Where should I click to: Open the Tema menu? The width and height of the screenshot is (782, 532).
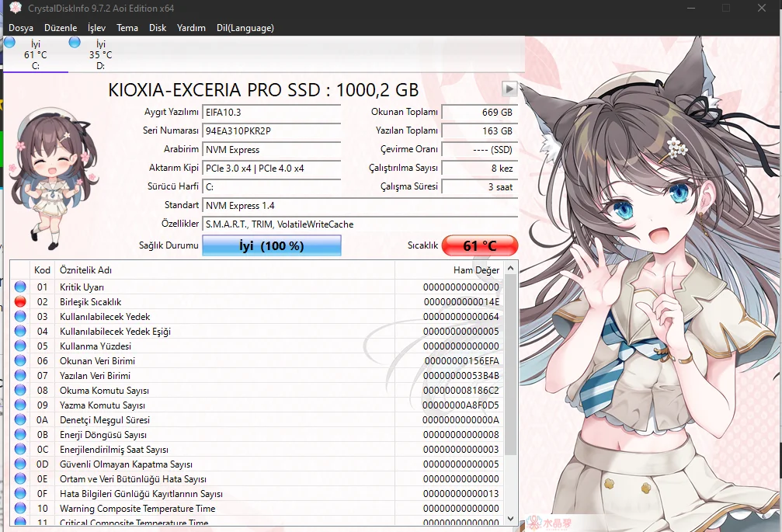[x=127, y=28]
